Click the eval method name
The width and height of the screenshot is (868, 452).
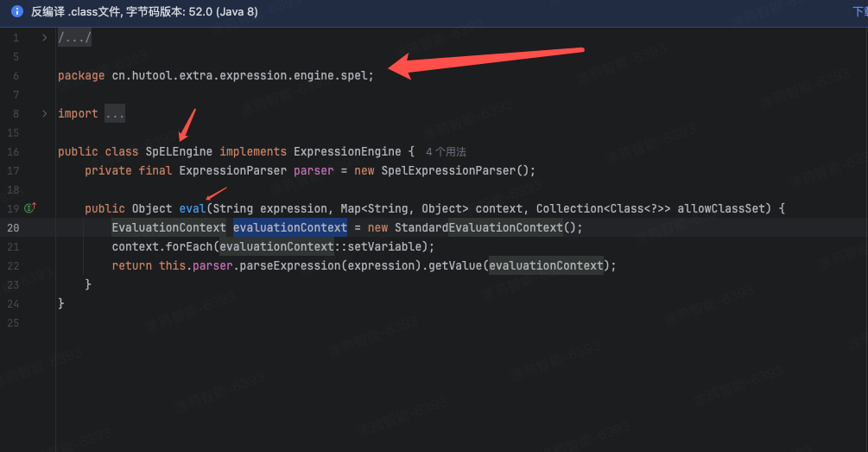pos(193,209)
